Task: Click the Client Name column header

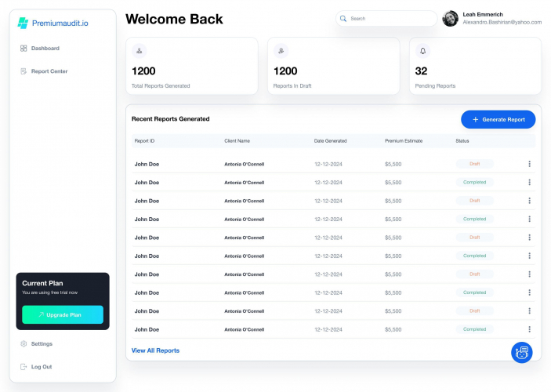Action: tap(237, 141)
